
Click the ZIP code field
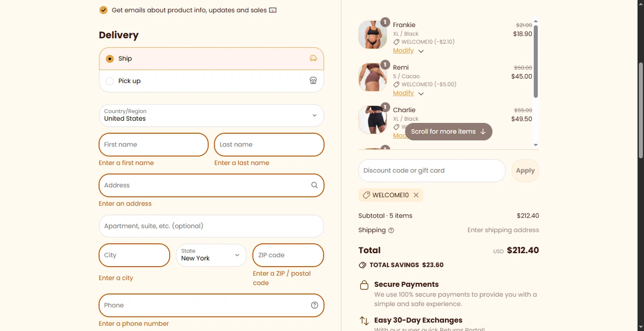(288, 255)
